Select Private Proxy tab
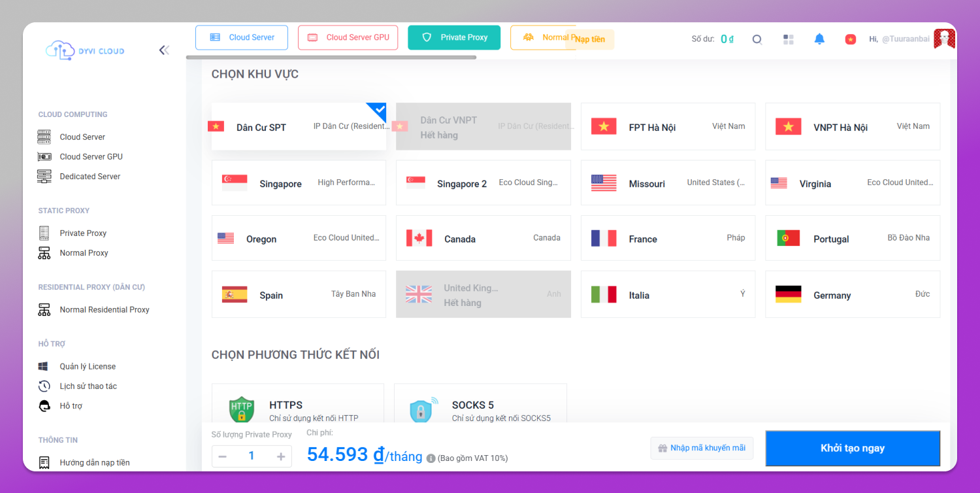The width and height of the screenshot is (980, 493). 454,37
